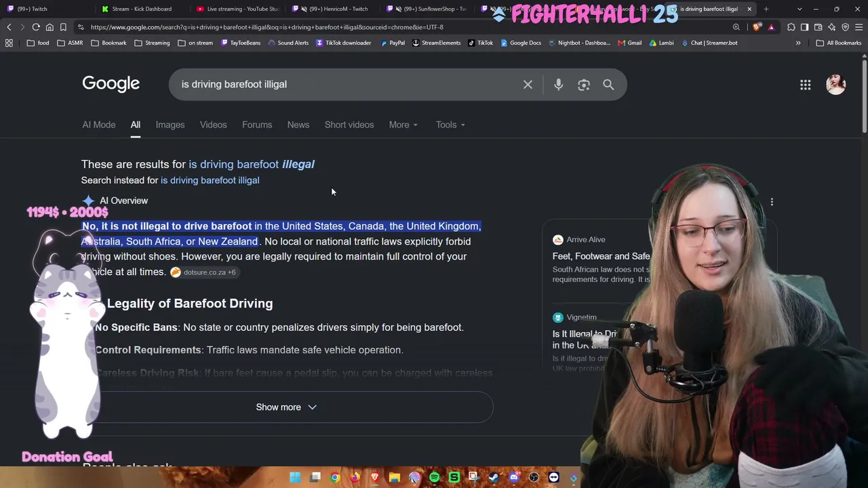Open the browser extensions puzzle icon

791,27
